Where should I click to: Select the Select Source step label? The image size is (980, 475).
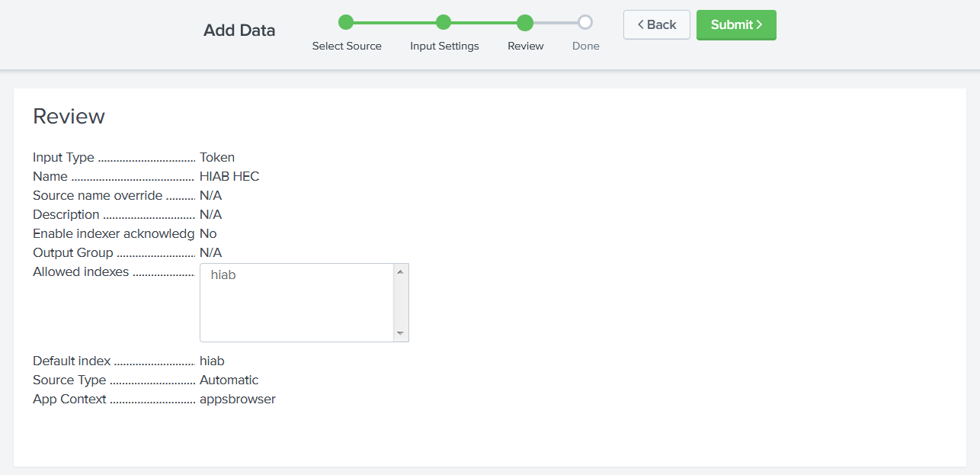tap(347, 46)
